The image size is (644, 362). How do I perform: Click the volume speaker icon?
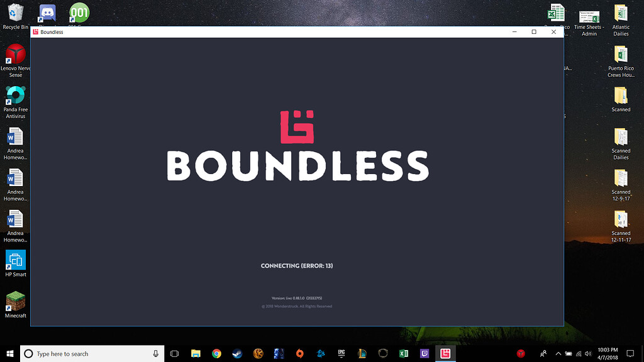(588, 354)
